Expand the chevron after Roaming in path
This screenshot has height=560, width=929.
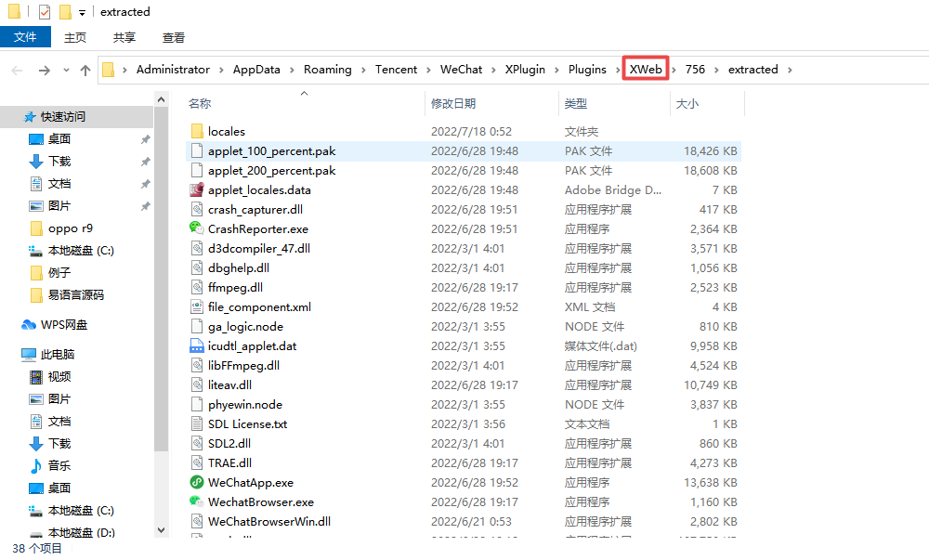(363, 70)
